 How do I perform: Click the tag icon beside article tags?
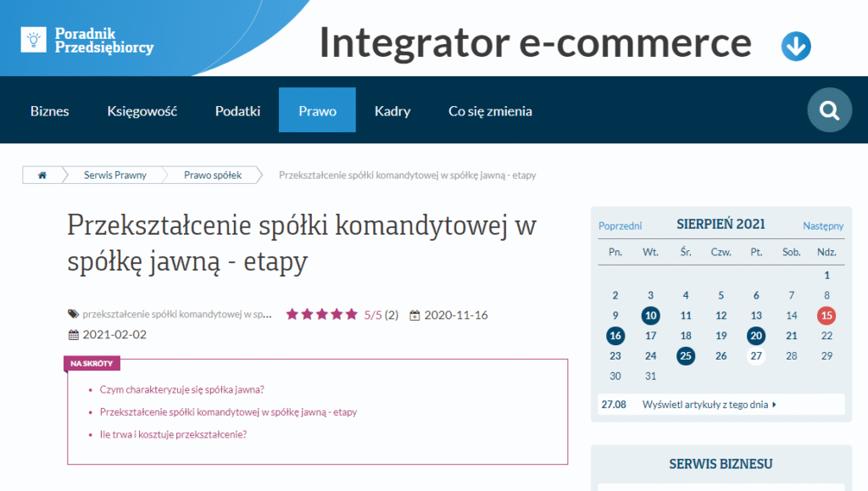point(74,315)
